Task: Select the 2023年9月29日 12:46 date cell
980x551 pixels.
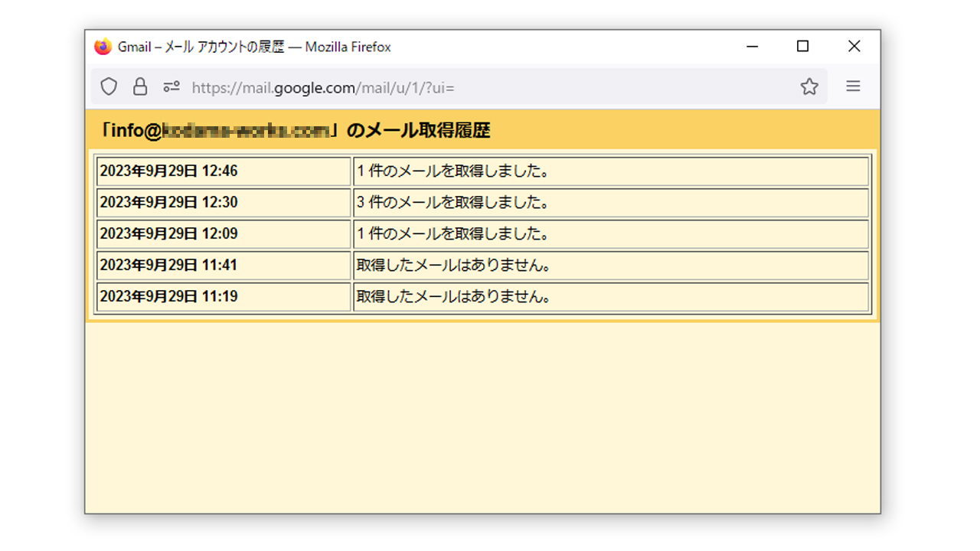Action: click(x=224, y=171)
